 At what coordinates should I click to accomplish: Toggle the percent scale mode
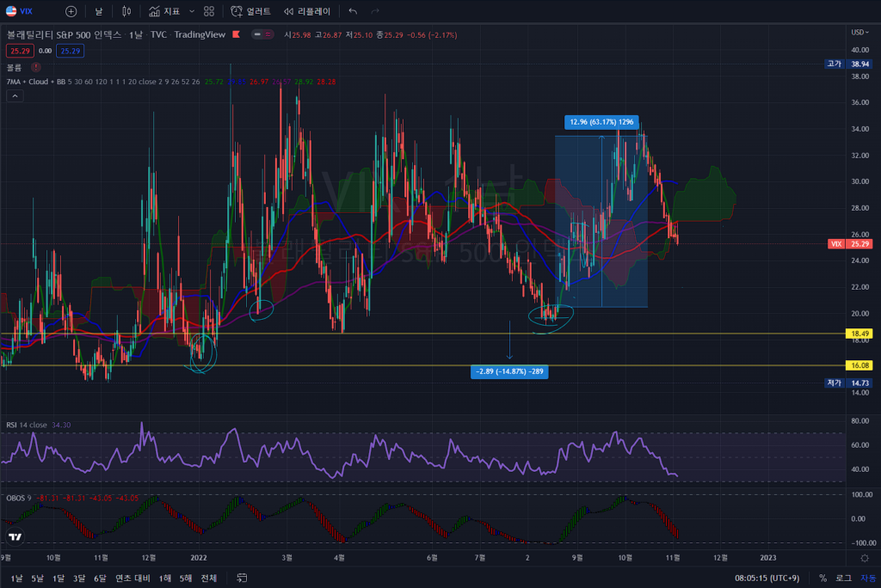point(823,579)
